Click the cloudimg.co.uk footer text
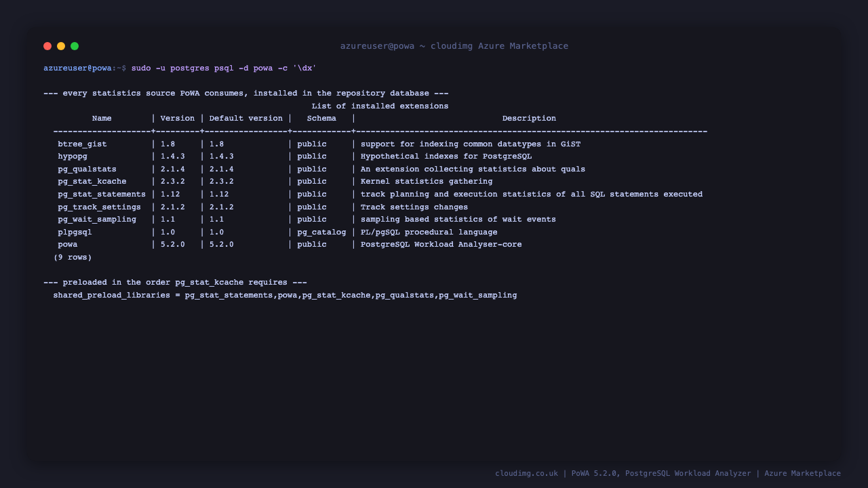The width and height of the screenshot is (868, 488). [x=526, y=474]
